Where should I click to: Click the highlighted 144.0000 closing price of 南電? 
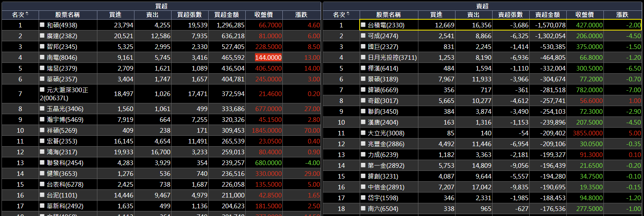[x=268, y=57]
